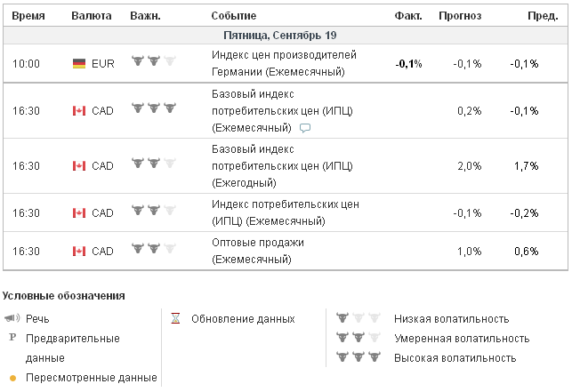Click the Время column header
572x392 pixels.
28,16
